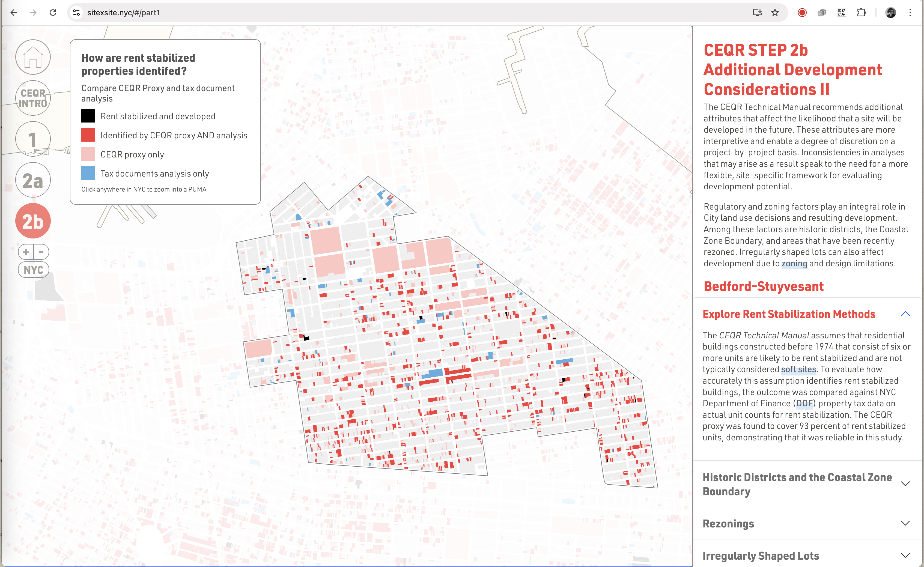Go to the home step icon
Screen dimensions: 924x567
tap(33, 57)
